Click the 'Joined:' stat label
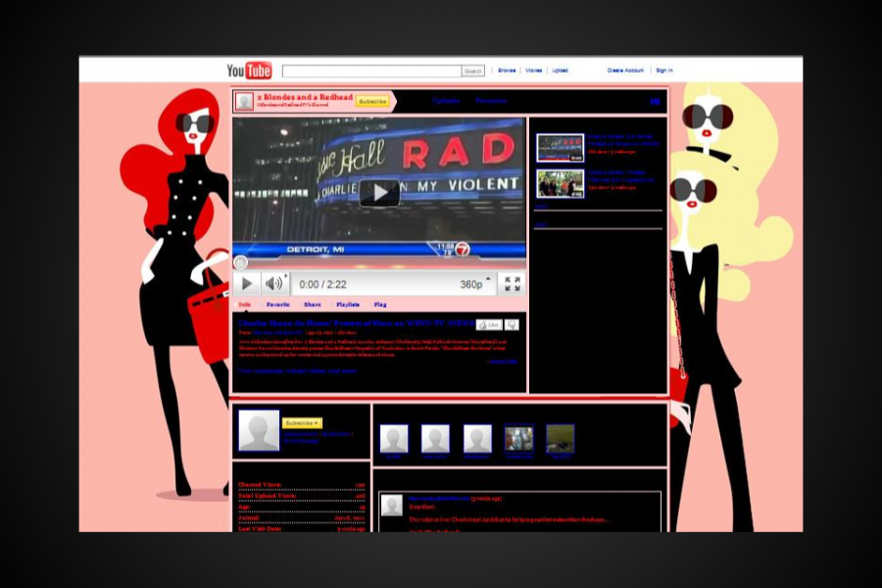This screenshot has height=588, width=882. pos(249,517)
